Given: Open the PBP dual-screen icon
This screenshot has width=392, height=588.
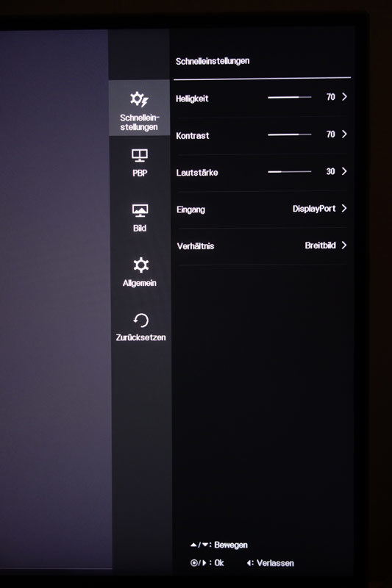Looking at the screenshot, I should (140, 155).
